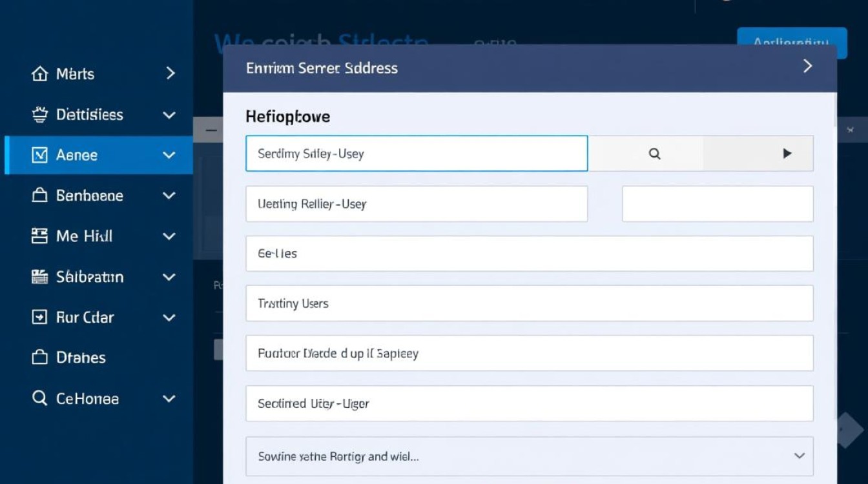Expand the Benhoene menu chevron
Screen dimensions: 868x484
169,196
